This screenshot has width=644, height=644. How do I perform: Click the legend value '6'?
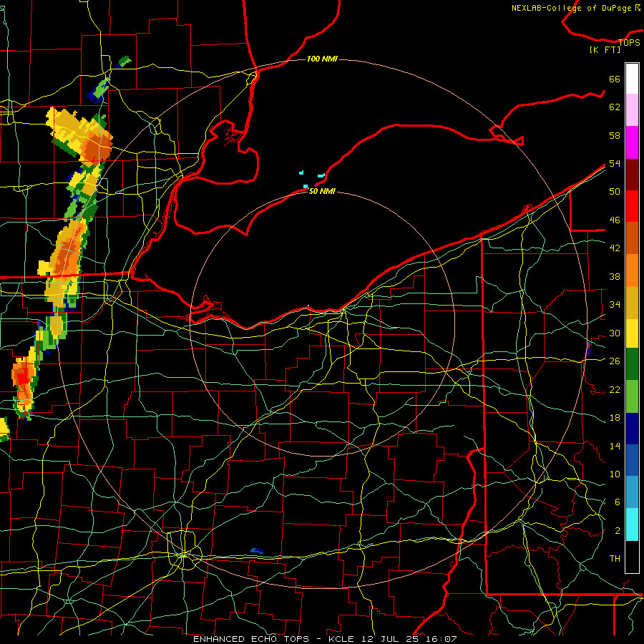[617, 502]
